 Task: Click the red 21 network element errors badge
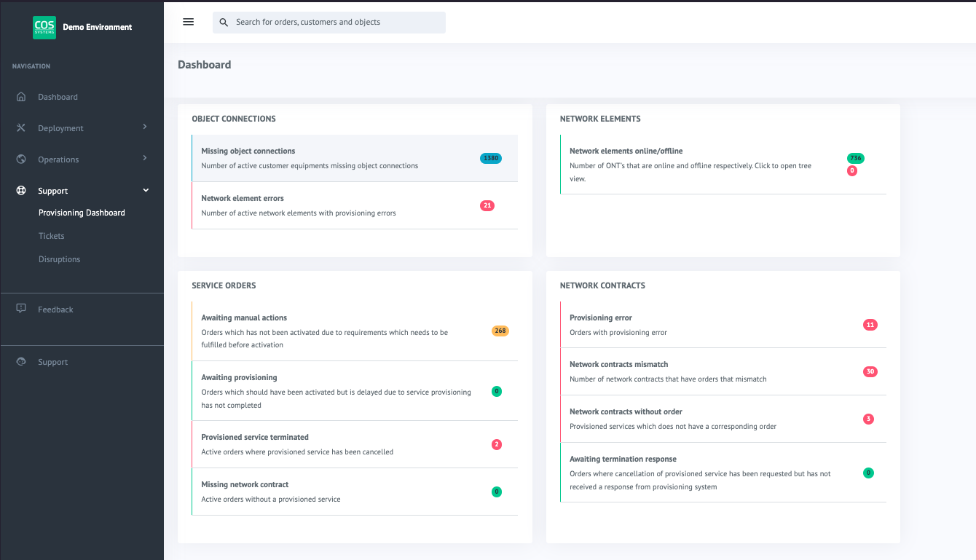point(487,205)
